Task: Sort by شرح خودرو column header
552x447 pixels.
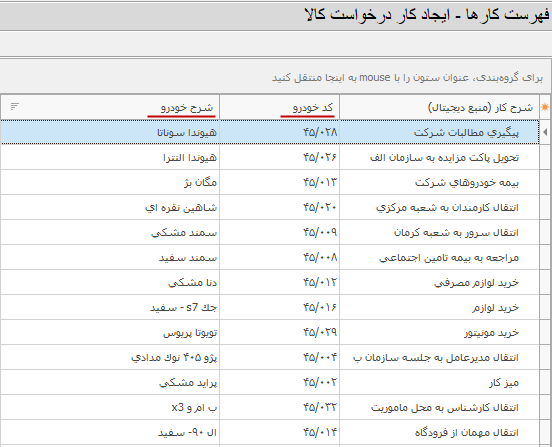Action: (110, 107)
